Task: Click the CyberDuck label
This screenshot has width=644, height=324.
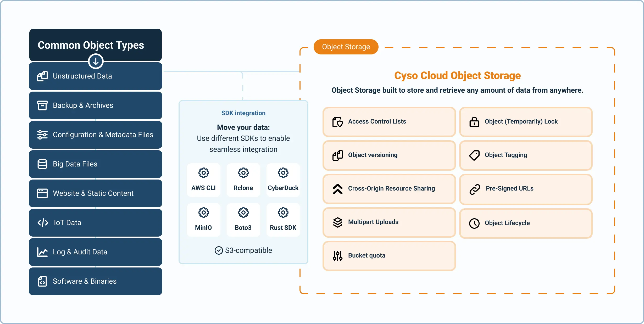Action: [x=283, y=188]
